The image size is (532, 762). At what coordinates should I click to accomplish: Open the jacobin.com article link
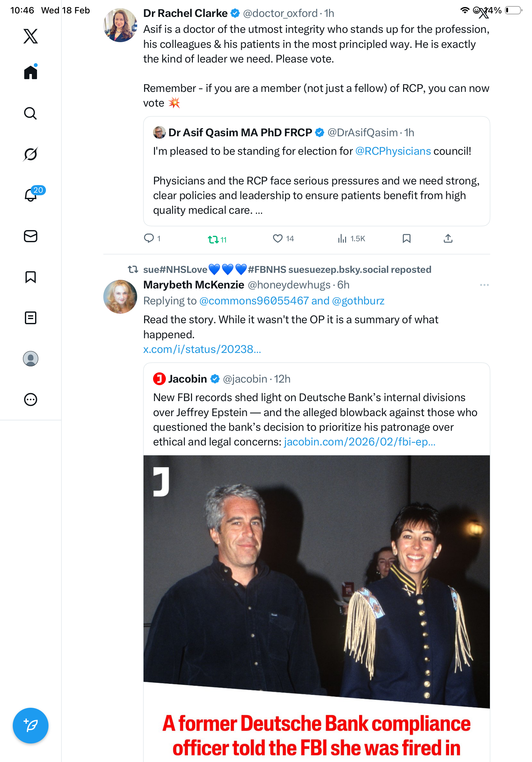(x=359, y=442)
